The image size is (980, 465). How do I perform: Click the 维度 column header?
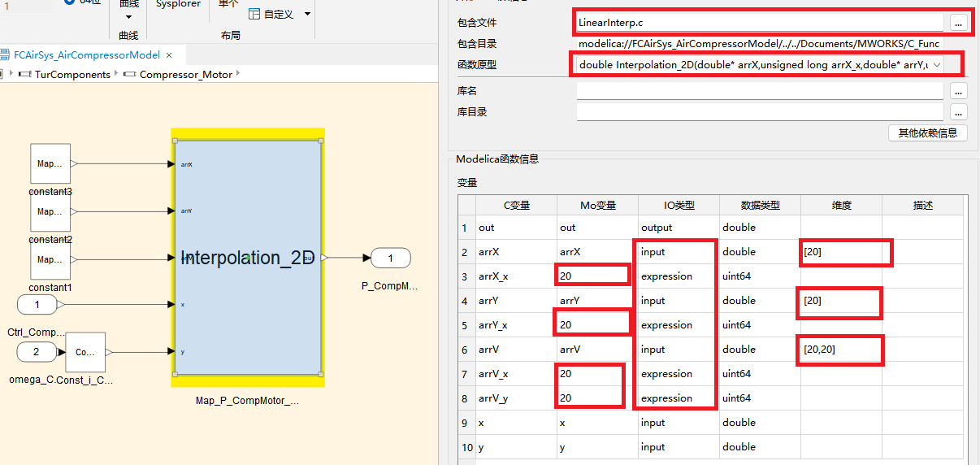tap(842, 206)
